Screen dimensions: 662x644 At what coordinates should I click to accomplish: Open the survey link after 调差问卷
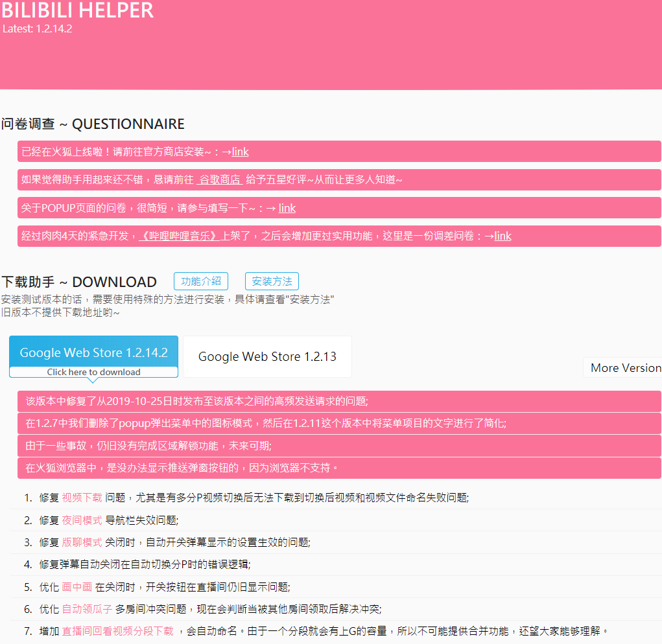point(503,236)
